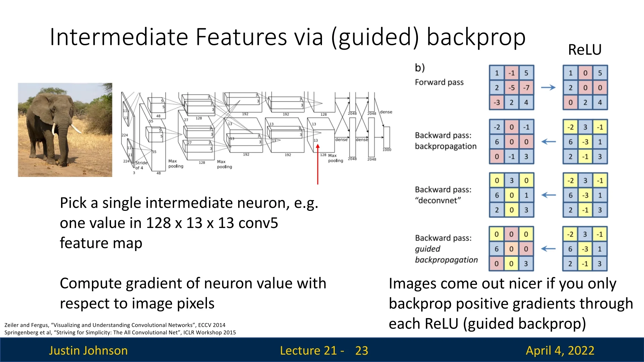This screenshot has width=644, height=362.
Task: Click the blue arrow in Forward pass row
Action: tap(548, 87)
